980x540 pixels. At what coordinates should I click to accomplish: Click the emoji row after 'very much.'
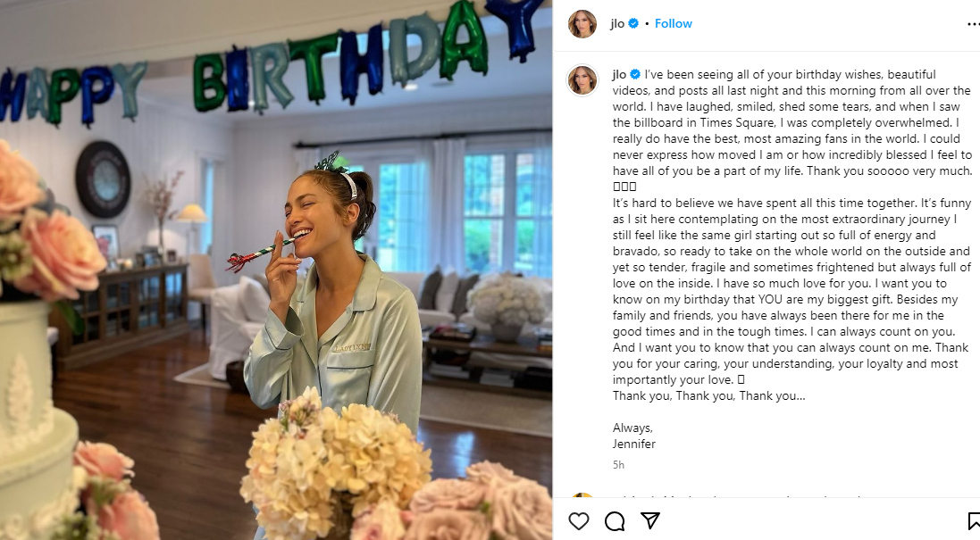click(x=624, y=187)
